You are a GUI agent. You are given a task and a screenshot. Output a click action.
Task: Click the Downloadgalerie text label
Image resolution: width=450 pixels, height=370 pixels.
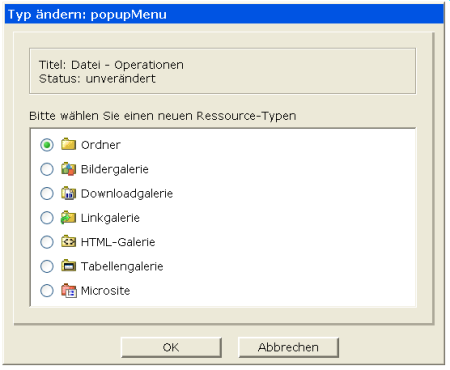click(x=127, y=193)
